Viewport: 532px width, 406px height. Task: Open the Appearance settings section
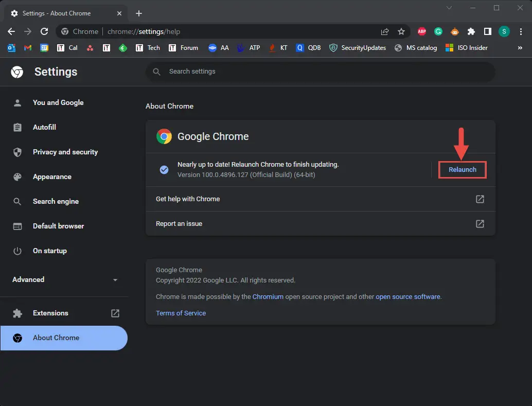click(64, 177)
